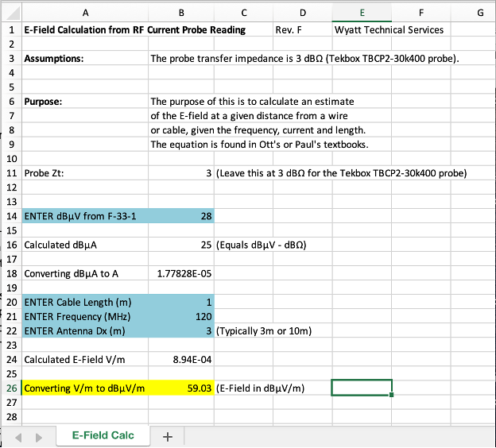Click the value 1.77828E-05 cell

(181, 273)
